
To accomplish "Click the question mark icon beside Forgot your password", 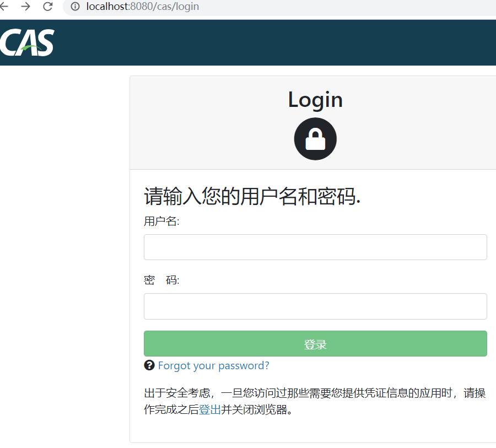I will (x=149, y=365).
